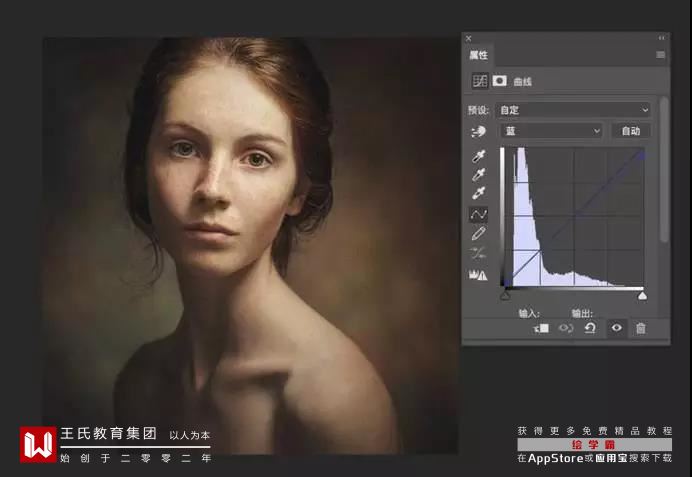Click the smooth curve values icon

click(479, 253)
